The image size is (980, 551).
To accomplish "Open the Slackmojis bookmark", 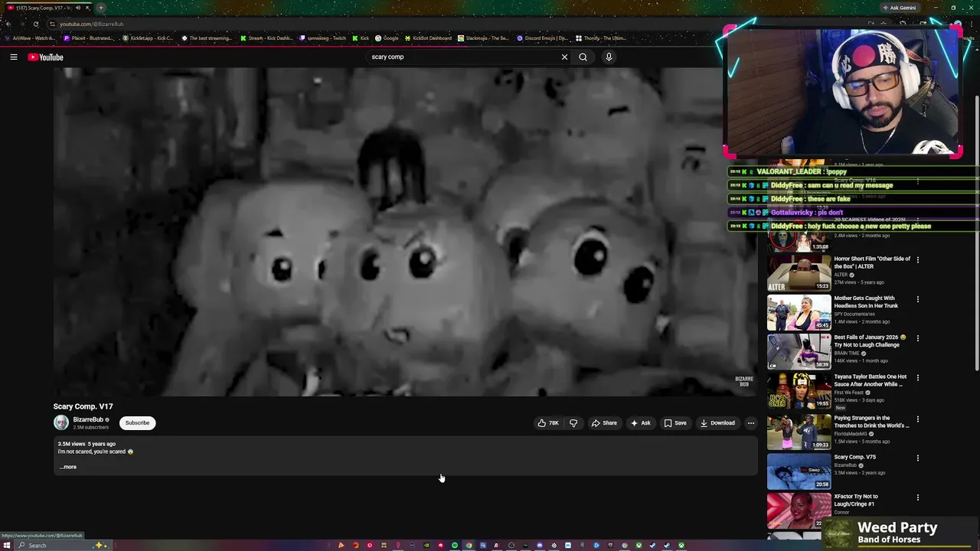I will point(483,38).
